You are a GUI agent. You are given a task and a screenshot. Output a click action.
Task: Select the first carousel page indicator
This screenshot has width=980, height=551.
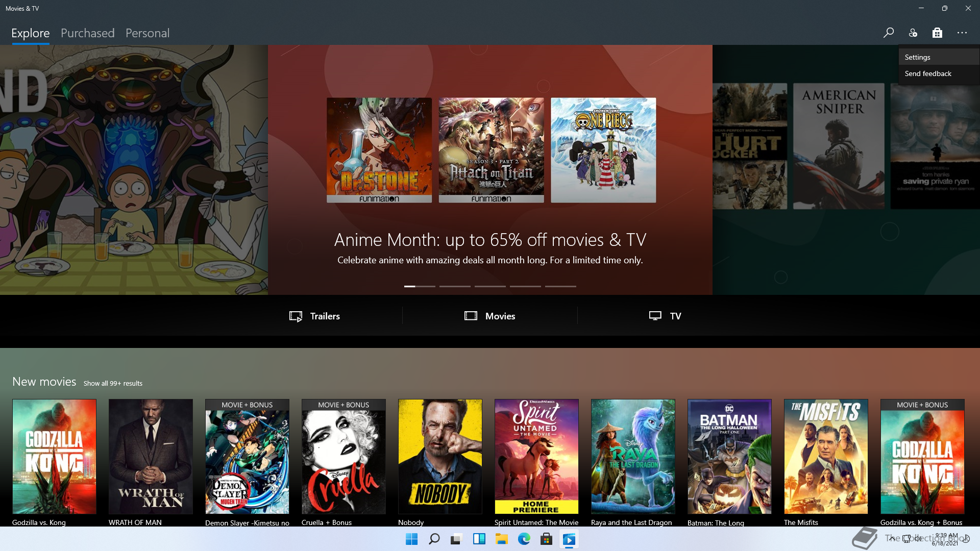point(420,286)
